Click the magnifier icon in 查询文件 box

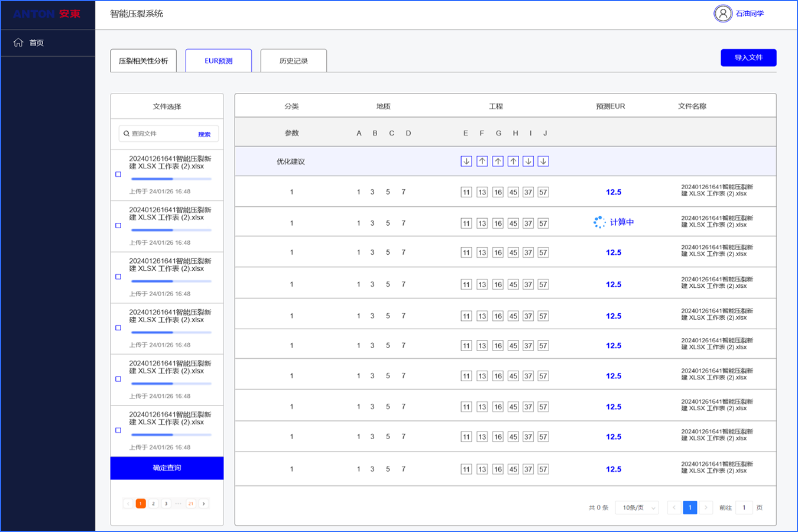126,134
